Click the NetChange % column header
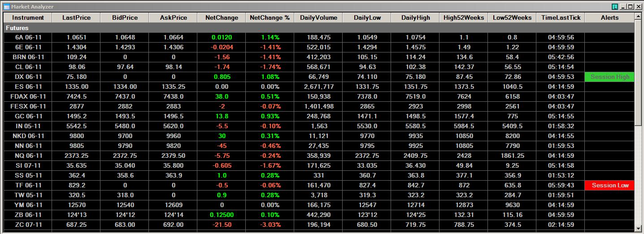The width and height of the screenshot is (644, 234). click(270, 17)
